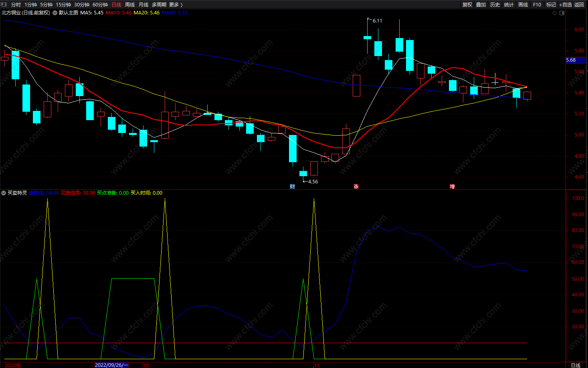
Task: Select the 15分钟 period tab
Action: [63, 4]
